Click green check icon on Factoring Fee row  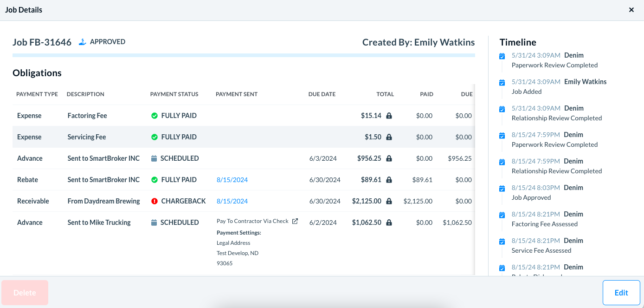pos(155,116)
